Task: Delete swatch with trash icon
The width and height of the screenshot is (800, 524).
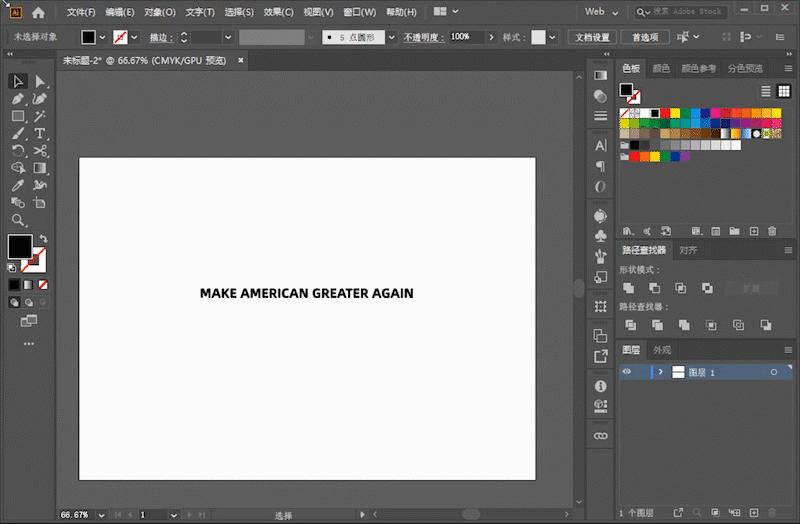Action: tap(772, 231)
